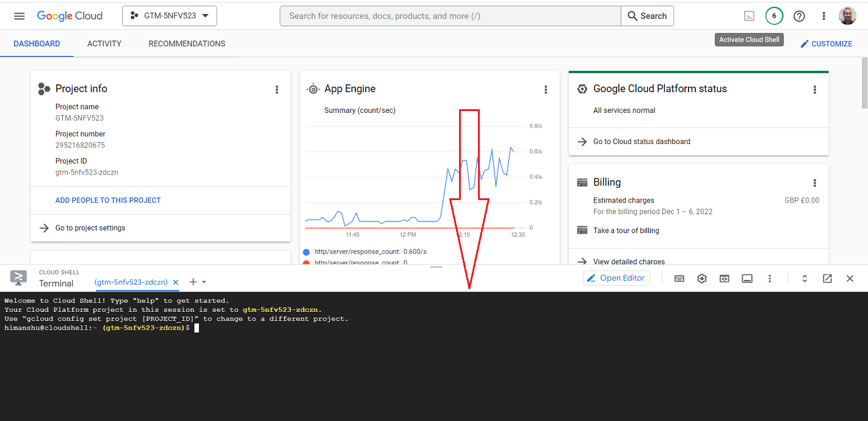Click the Cloud Shell session information icon
868x421 pixels.
click(747, 279)
